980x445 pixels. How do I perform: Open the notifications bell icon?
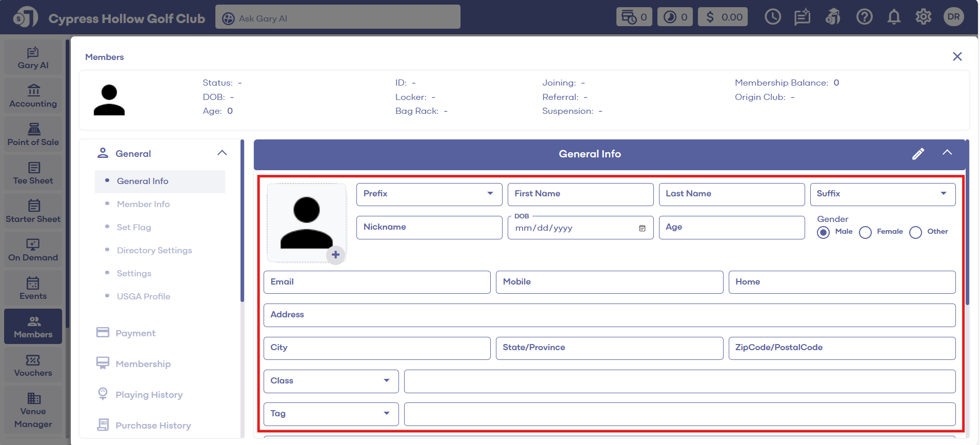894,17
